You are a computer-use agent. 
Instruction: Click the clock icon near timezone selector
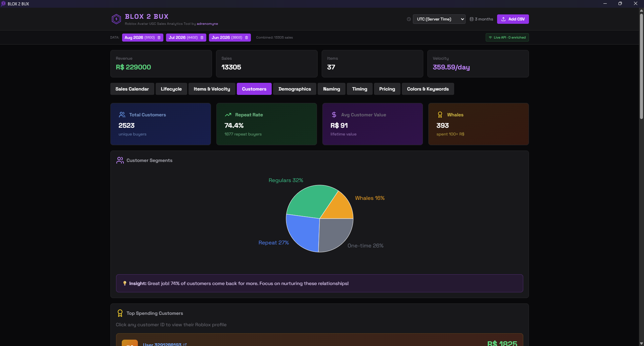(408, 19)
